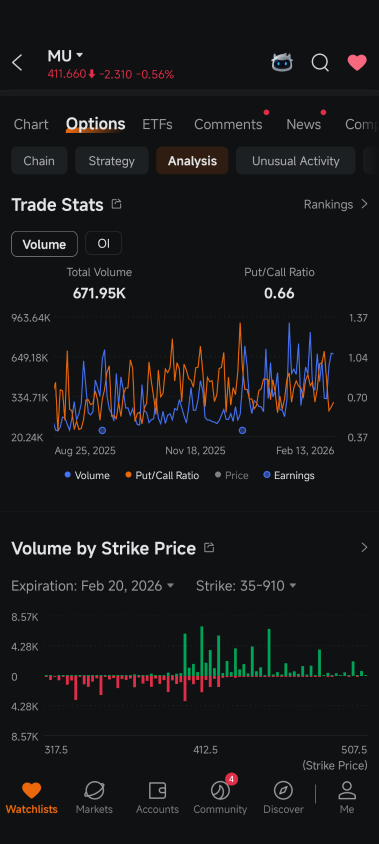Image resolution: width=379 pixels, height=844 pixels.
Task: Go to Discover compass icon
Action: click(283, 798)
